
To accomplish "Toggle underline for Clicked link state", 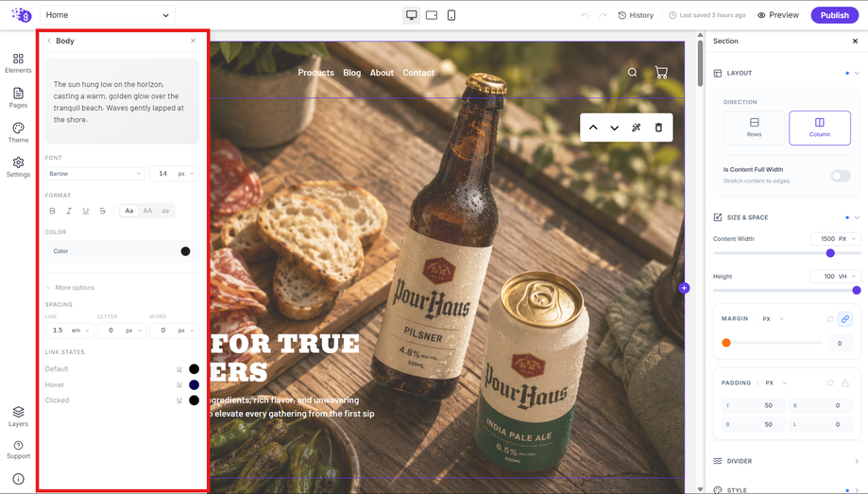I will (179, 400).
